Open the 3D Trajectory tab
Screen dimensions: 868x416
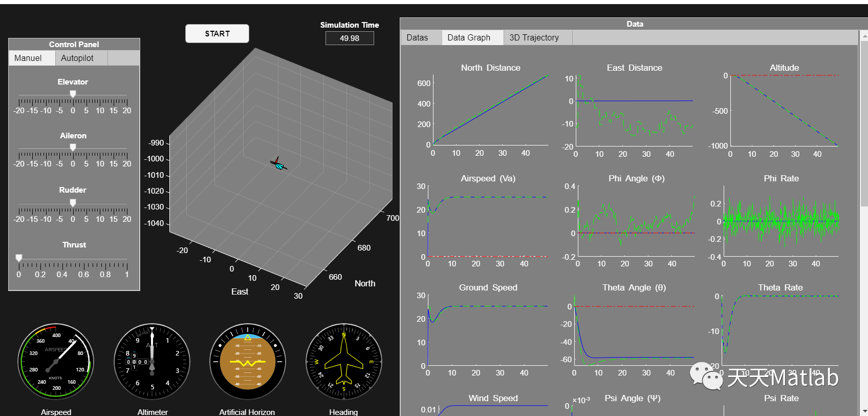537,37
